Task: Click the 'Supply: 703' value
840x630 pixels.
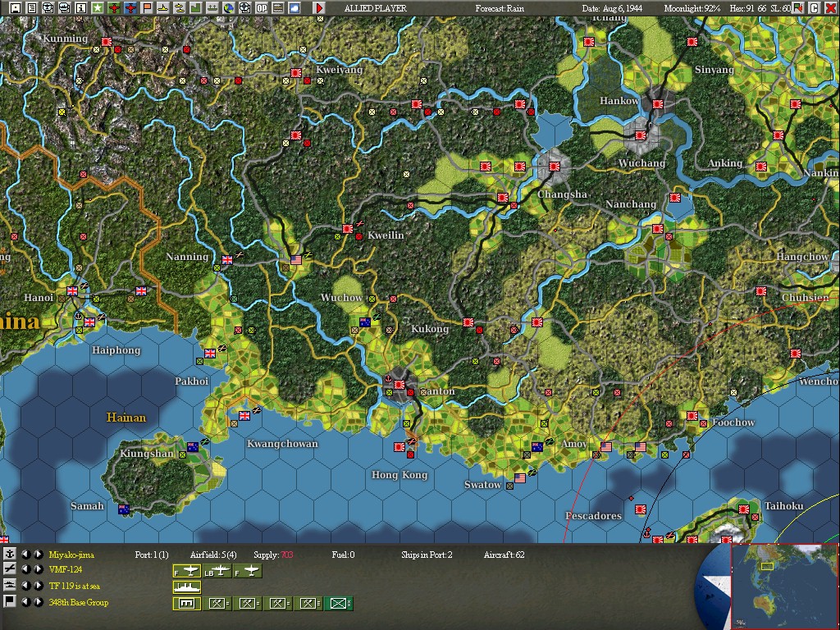Action: (x=273, y=555)
